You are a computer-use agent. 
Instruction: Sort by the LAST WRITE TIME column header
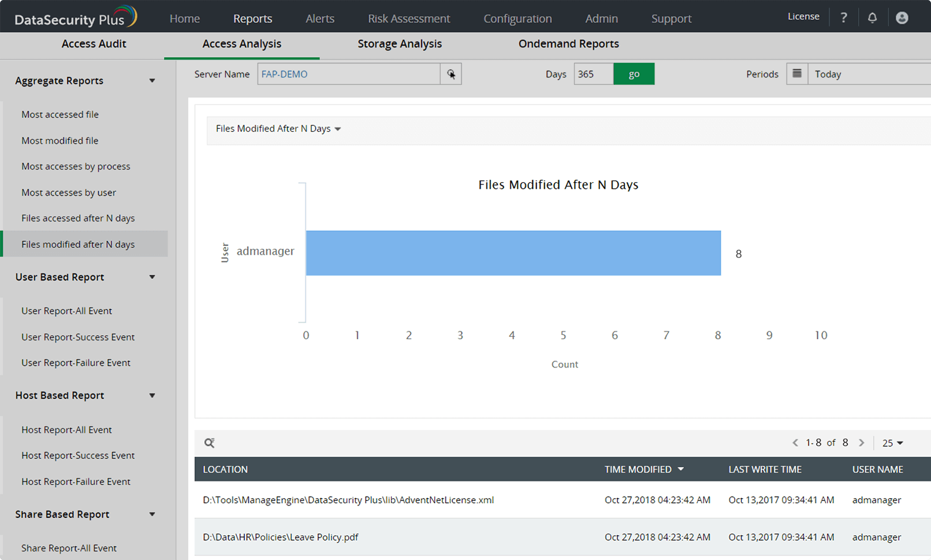pyautogui.click(x=765, y=469)
